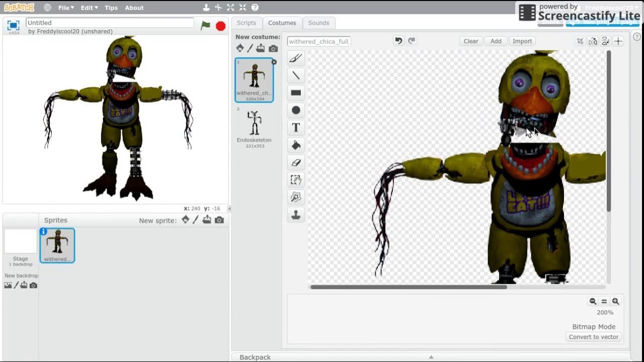The image size is (644, 362).
Task: New backdrop from camera
Action: 33,285
